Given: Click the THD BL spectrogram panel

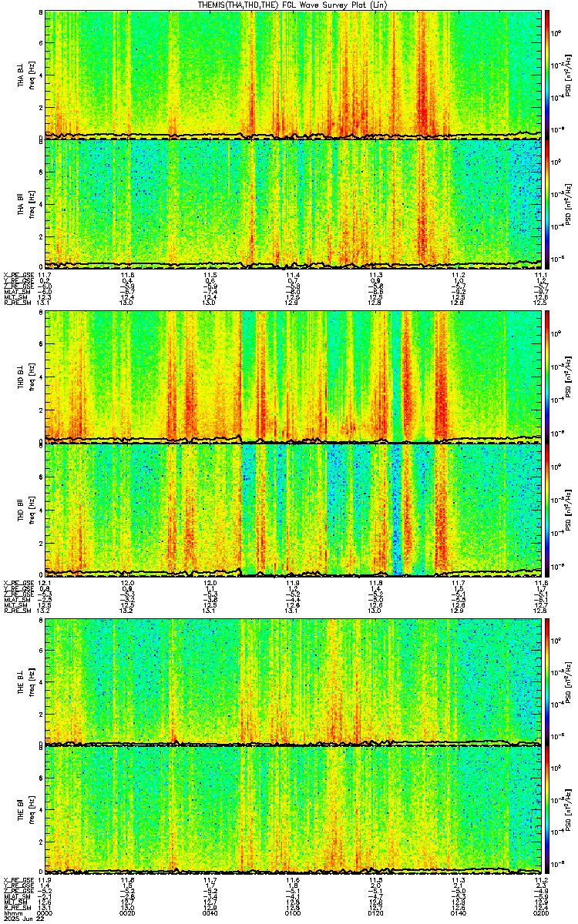Looking at the screenshot, I should 293,377.
